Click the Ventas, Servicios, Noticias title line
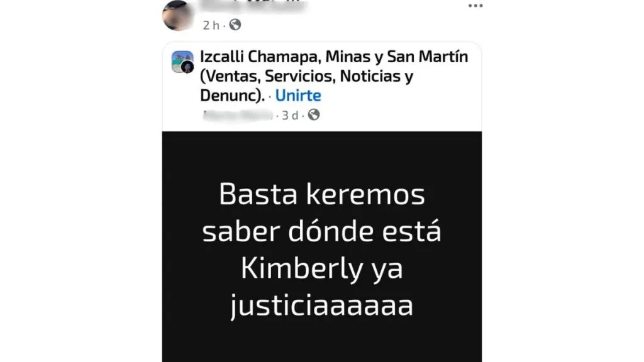Screen dimensions: 644x362 click(x=307, y=76)
